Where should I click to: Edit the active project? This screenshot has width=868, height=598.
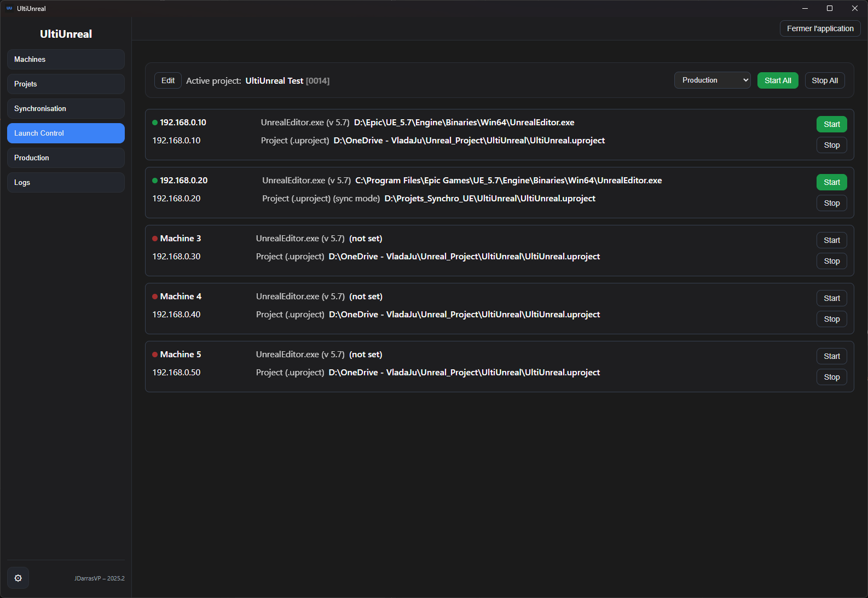coord(168,80)
